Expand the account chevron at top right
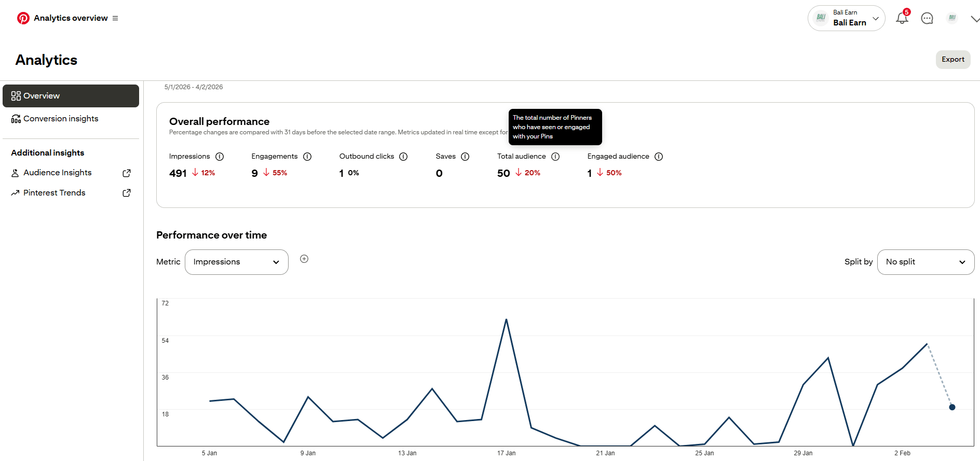The height and width of the screenshot is (461, 980). tap(974, 19)
